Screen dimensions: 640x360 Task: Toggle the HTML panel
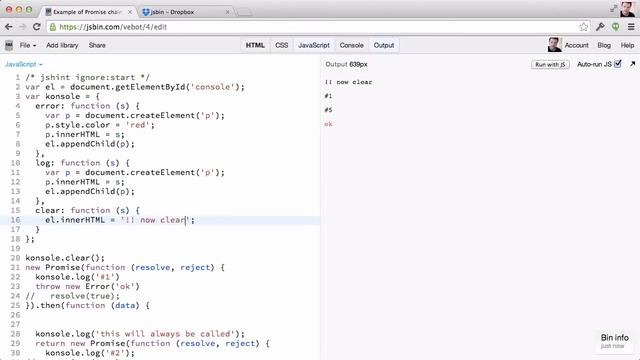(255, 45)
